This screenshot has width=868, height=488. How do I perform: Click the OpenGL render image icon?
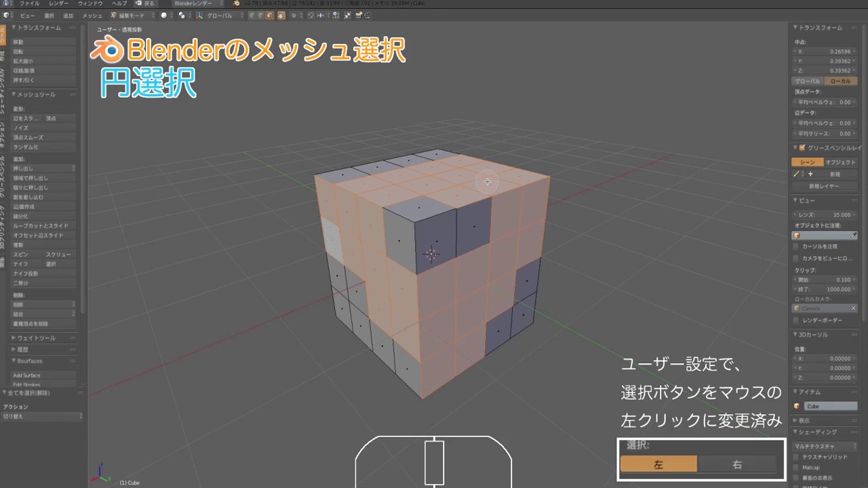[358, 15]
